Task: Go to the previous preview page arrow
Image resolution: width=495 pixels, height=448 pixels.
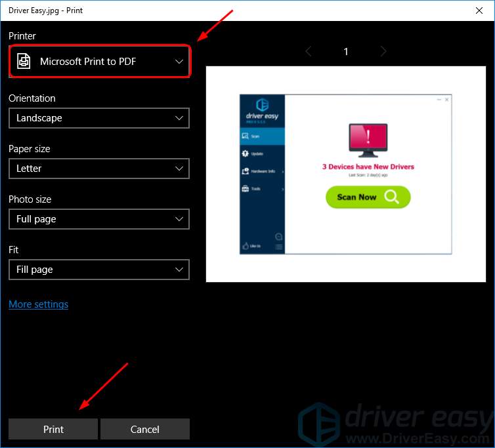Action: 309,51
